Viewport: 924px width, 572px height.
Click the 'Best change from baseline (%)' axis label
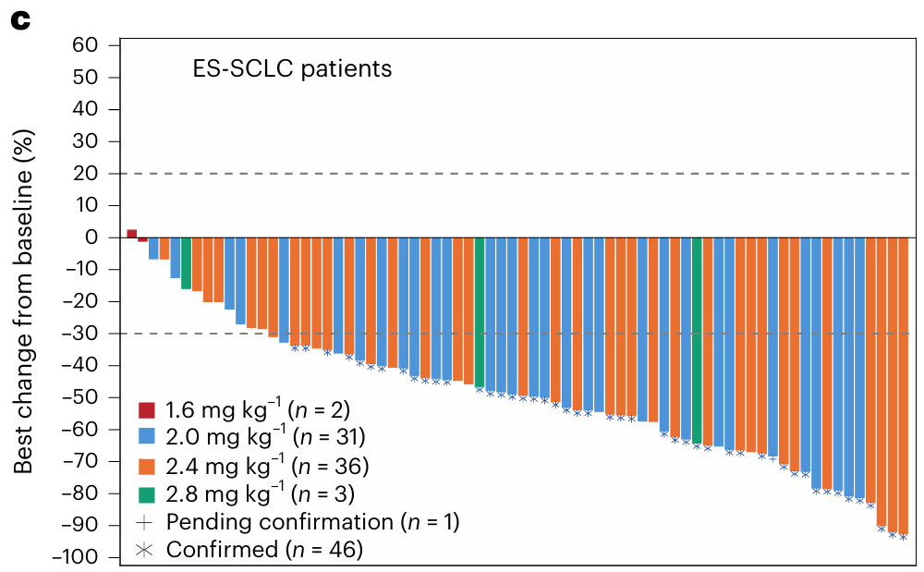[23, 301]
